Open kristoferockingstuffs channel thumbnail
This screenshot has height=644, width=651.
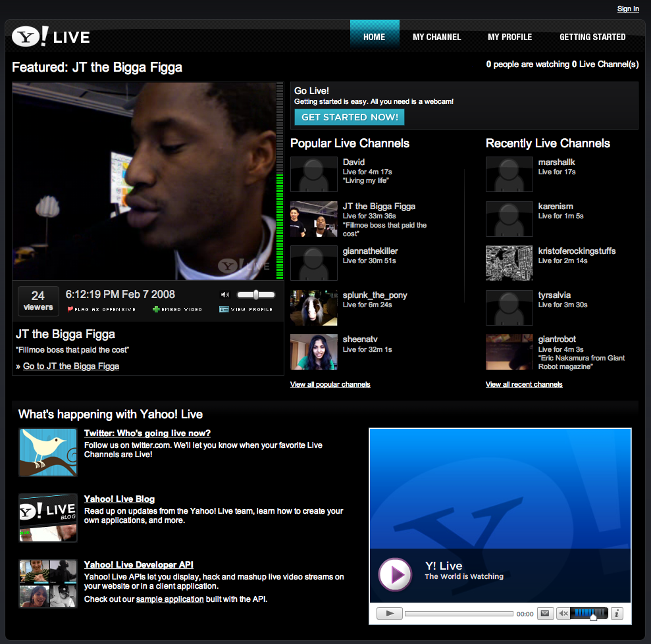509,263
